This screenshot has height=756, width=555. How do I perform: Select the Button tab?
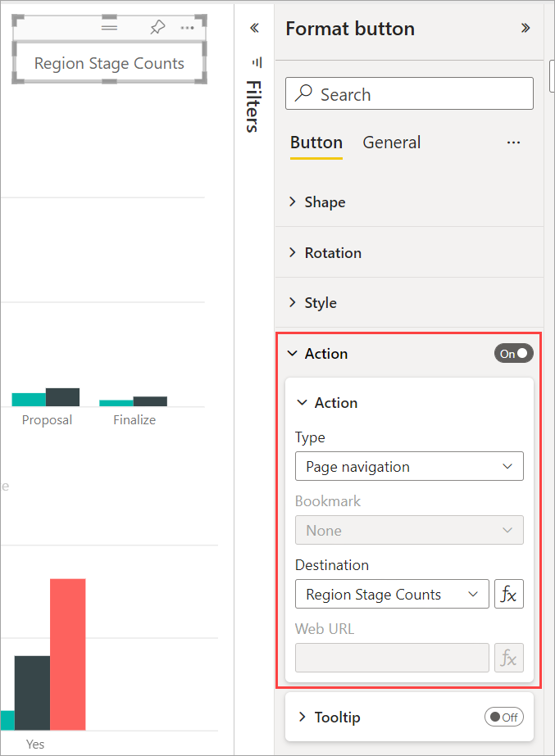(x=316, y=142)
